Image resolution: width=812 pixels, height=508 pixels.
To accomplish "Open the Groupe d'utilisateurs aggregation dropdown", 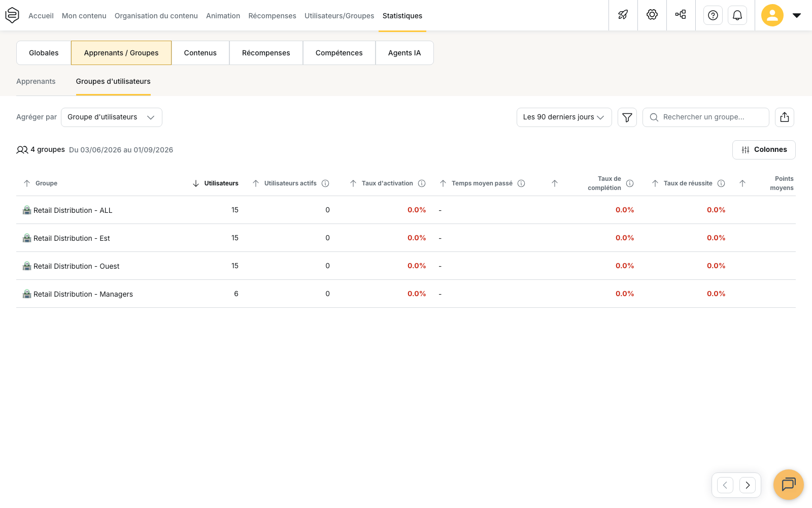I will point(112,117).
